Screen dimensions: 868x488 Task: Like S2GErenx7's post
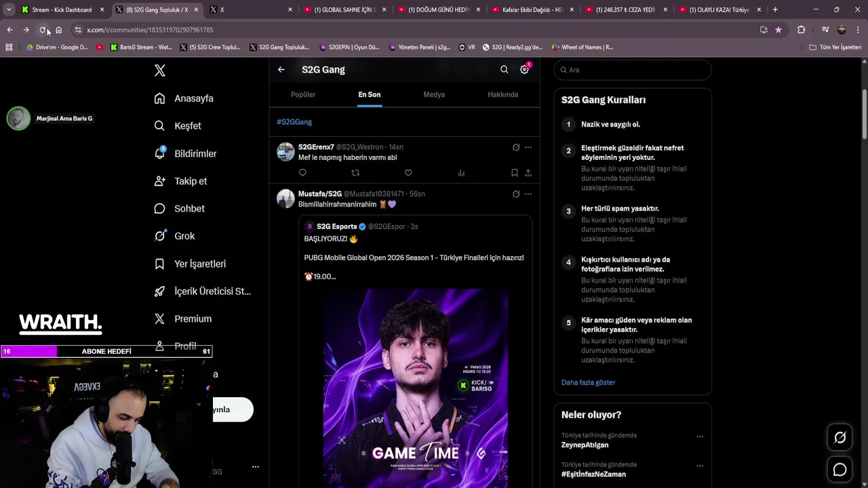408,173
